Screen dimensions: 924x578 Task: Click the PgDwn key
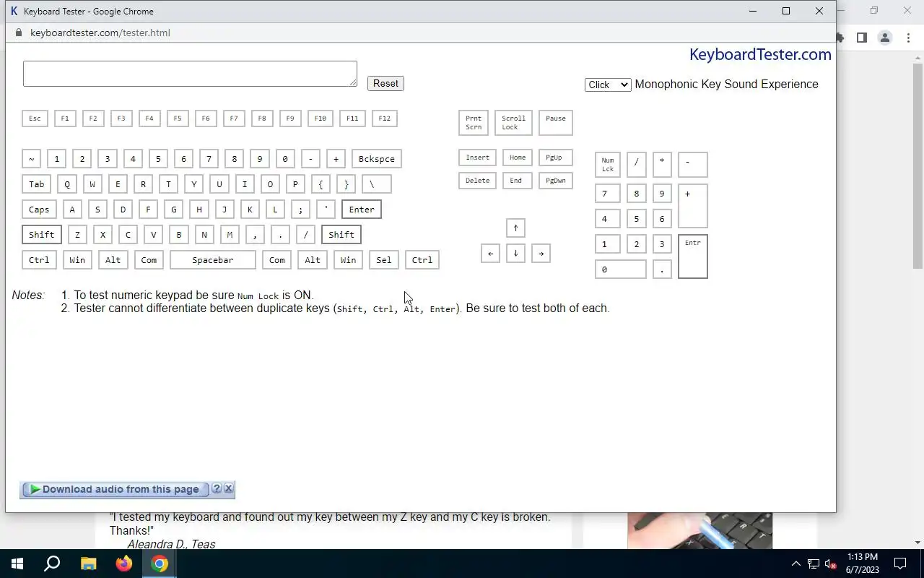(x=555, y=181)
